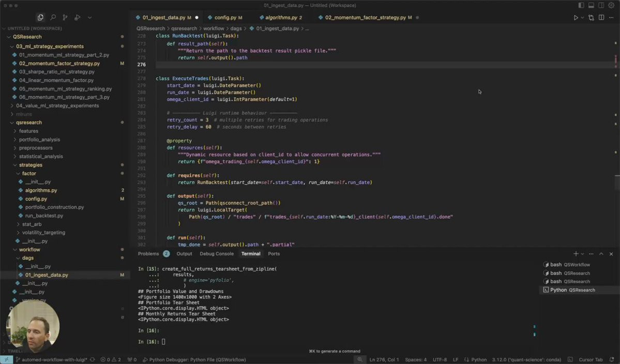
Task: Open the Run and Debug icon
Action: pos(78,18)
